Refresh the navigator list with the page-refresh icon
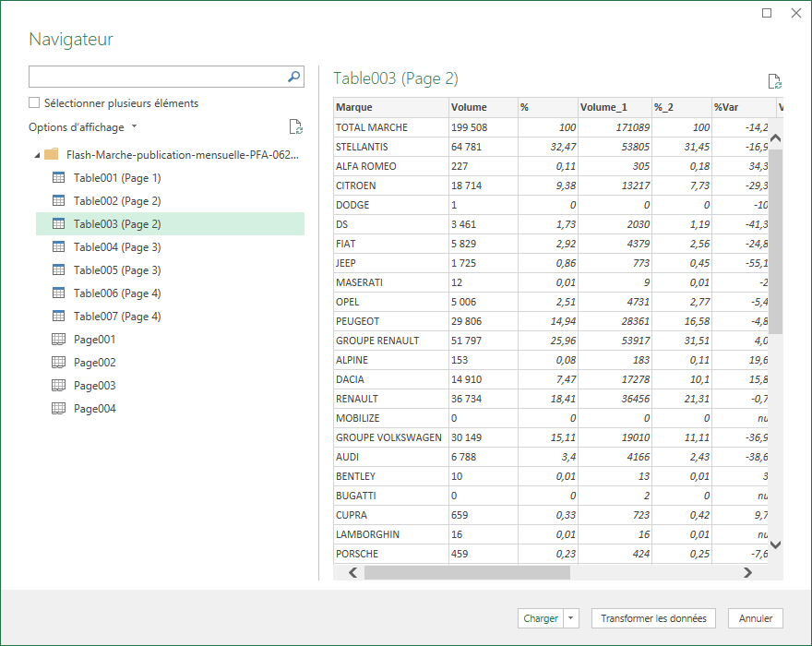The height and width of the screenshot is (646, 812). [x=295, y=127]
